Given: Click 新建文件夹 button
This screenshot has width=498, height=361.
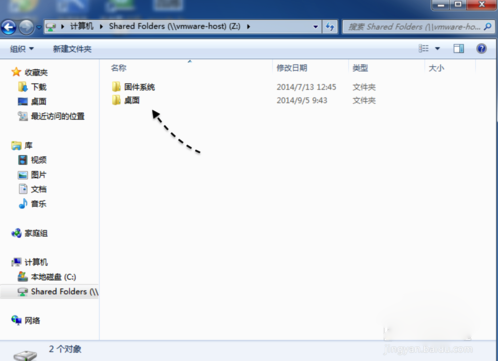Looking at the screenshot, I should point(72,49).
